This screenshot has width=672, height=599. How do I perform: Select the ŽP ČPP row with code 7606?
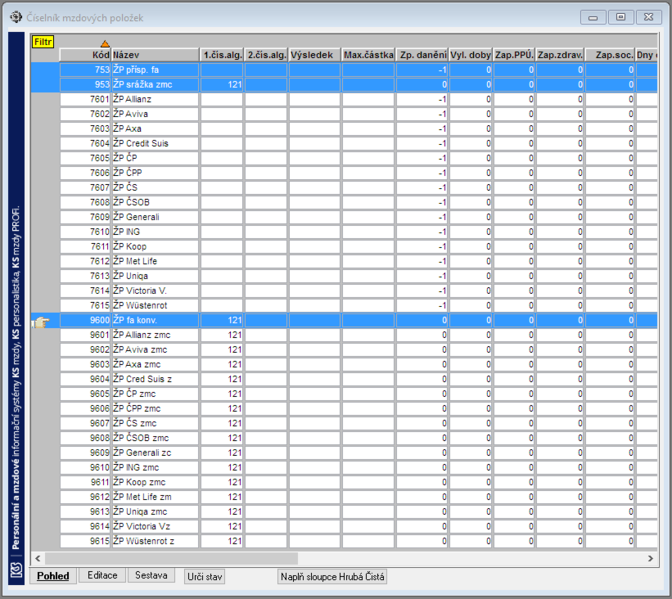344,173
